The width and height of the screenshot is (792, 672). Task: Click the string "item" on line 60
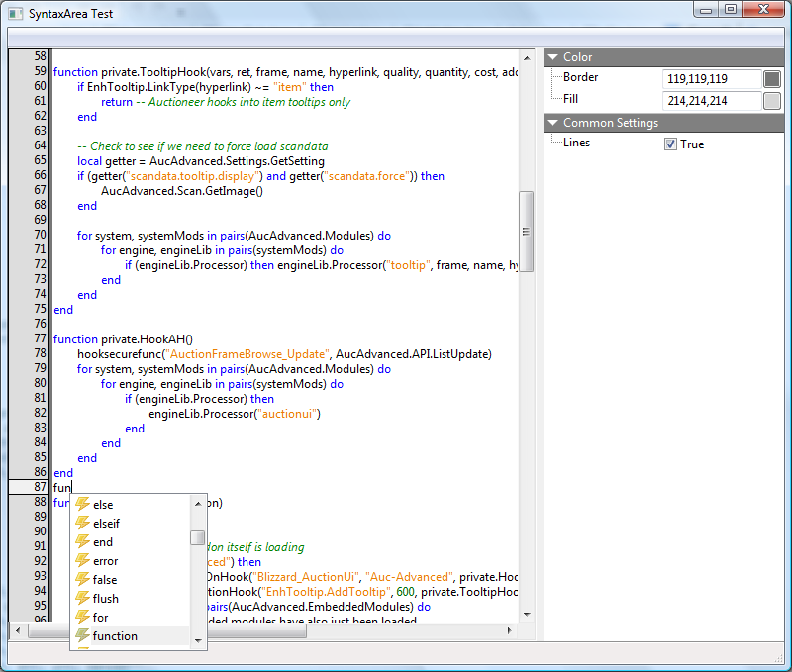click(289, 87)
